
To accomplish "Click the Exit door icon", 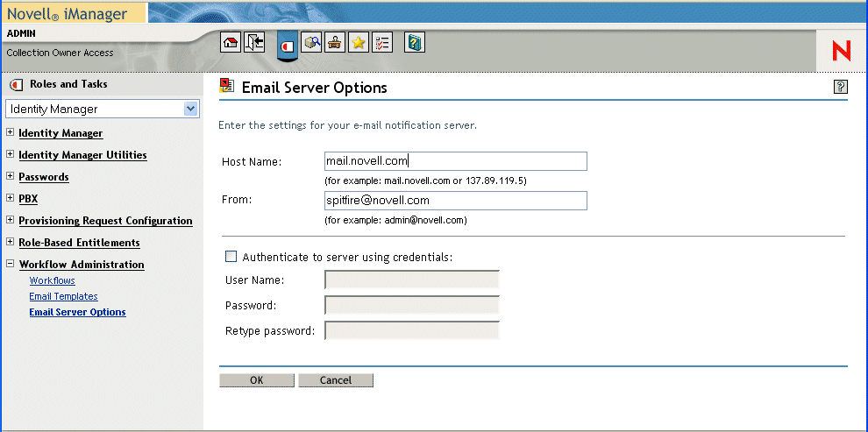I will [x=254, y=42].
